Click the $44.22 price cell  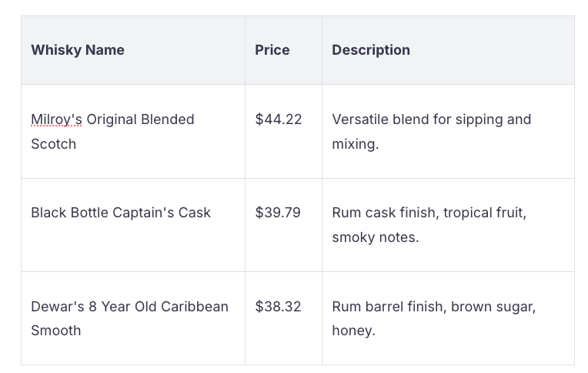279,119
